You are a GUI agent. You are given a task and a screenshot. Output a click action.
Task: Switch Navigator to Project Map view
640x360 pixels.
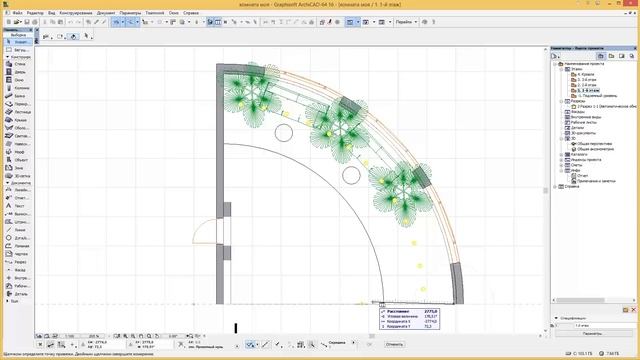pyautogui.click(x=601, y=56)
